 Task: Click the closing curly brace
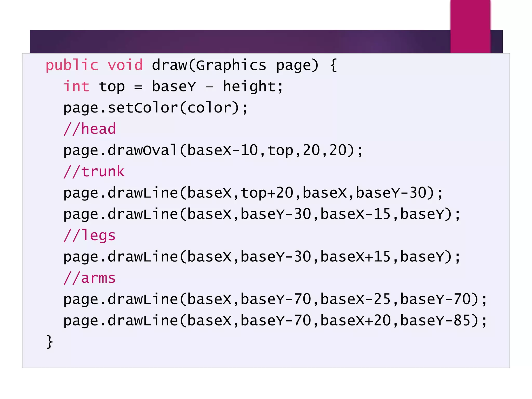(49, 342)
